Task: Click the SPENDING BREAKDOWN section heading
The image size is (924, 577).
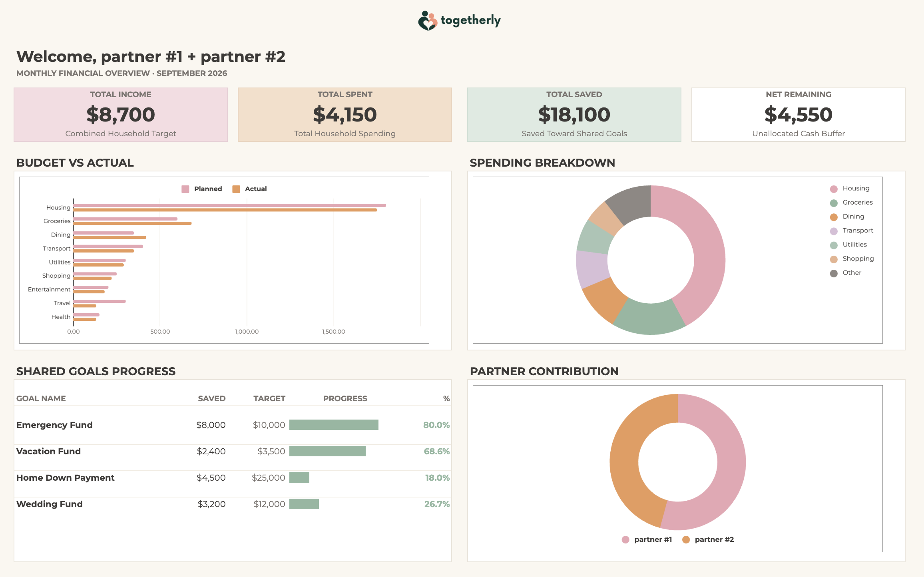Action: tap(542, 163)
